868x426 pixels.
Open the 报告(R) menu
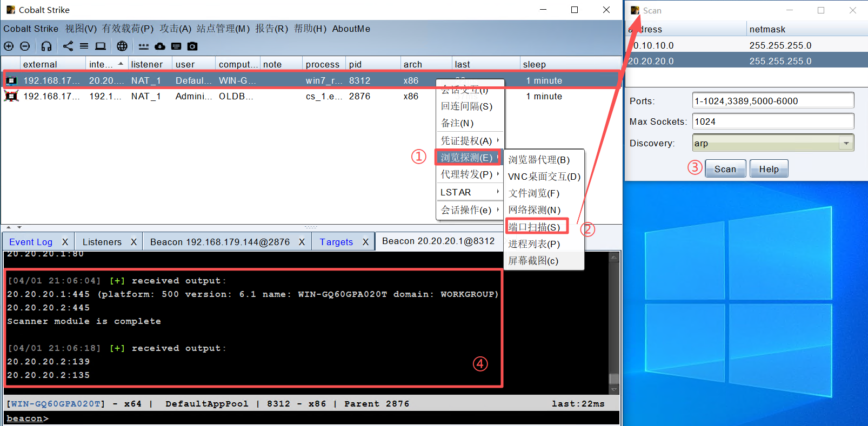(272, 29)
